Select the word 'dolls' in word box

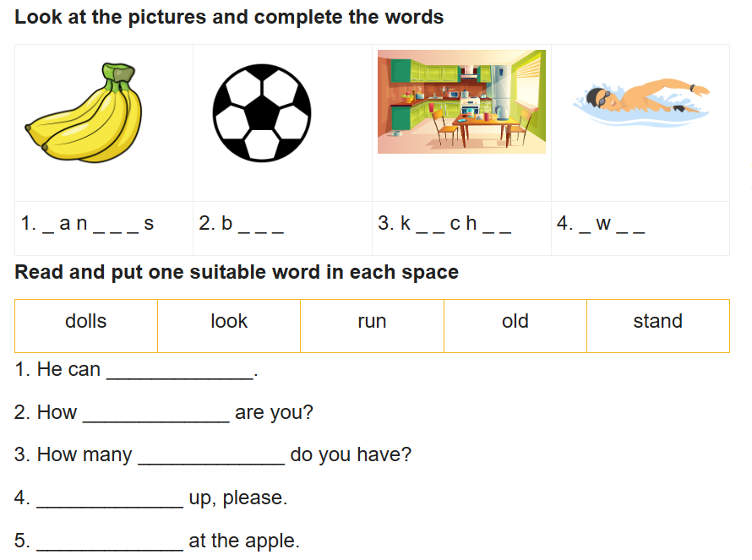86,321
